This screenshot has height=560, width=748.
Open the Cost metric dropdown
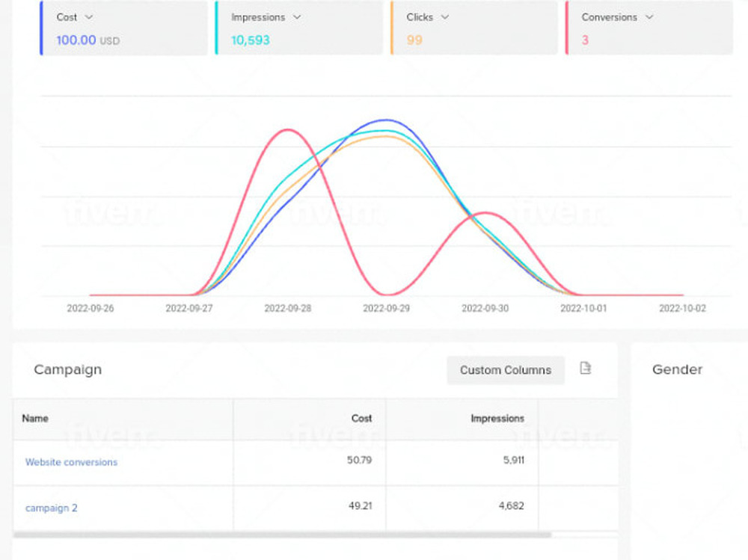pos(89,17)
